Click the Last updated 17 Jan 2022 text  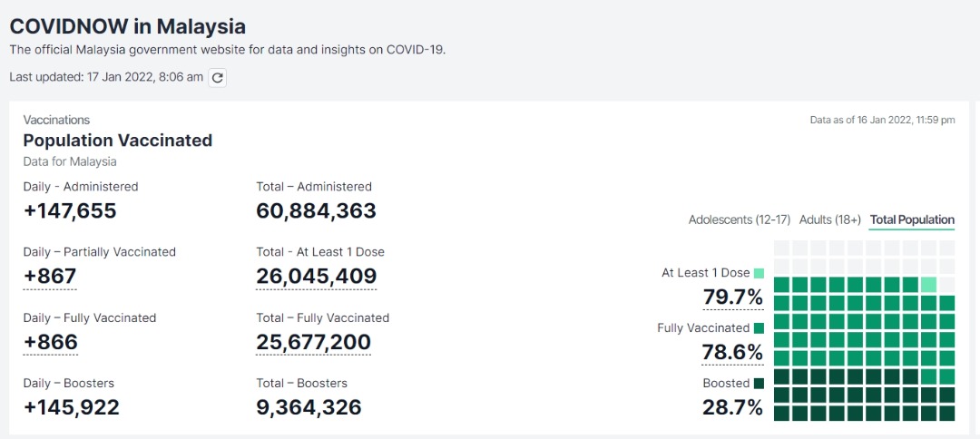pyautogui.click(x=106, y=77)
